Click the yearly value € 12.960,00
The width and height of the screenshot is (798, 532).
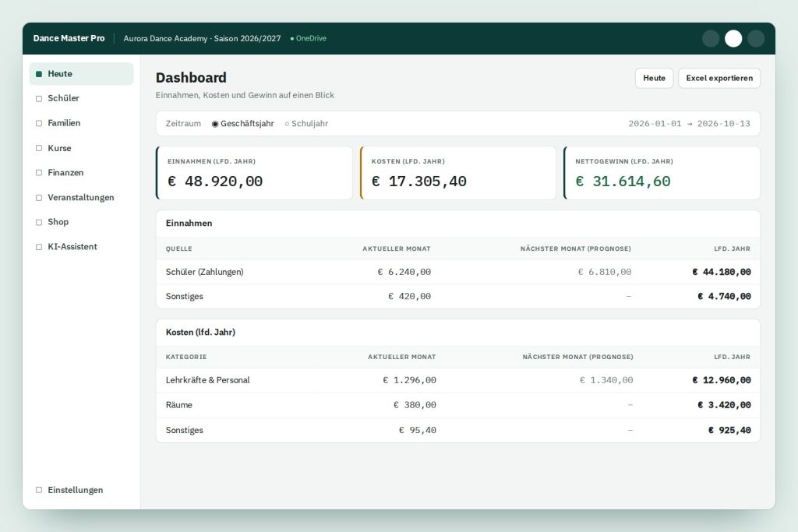click(722, 380)
